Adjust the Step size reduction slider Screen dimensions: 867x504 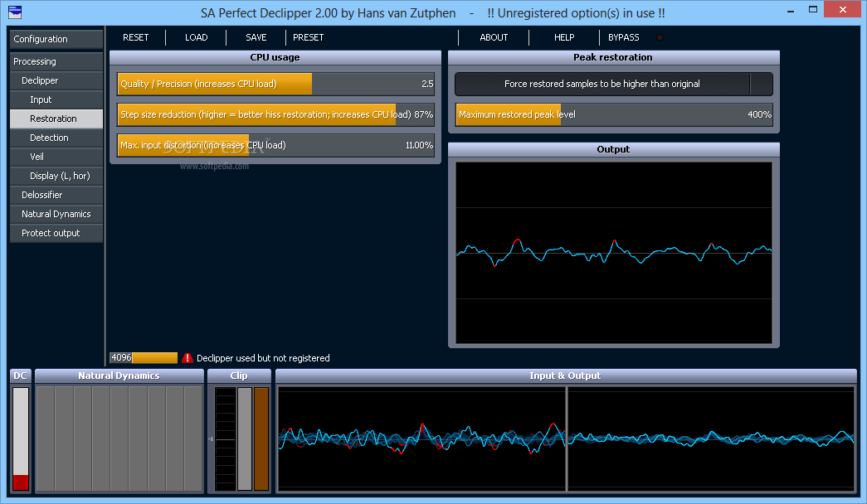[275, 114]
